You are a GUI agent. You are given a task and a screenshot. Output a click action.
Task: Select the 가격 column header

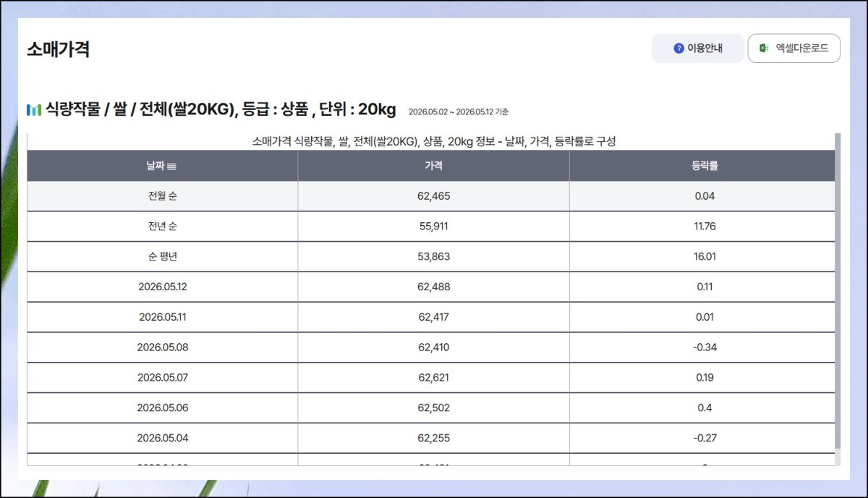click(x=433, y=166)
